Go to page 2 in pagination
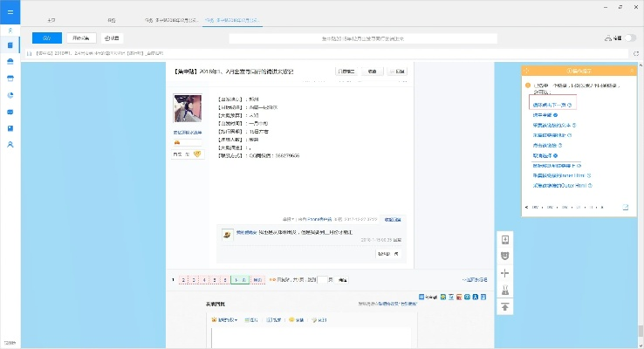644x349 pixels. click(183, 280)
